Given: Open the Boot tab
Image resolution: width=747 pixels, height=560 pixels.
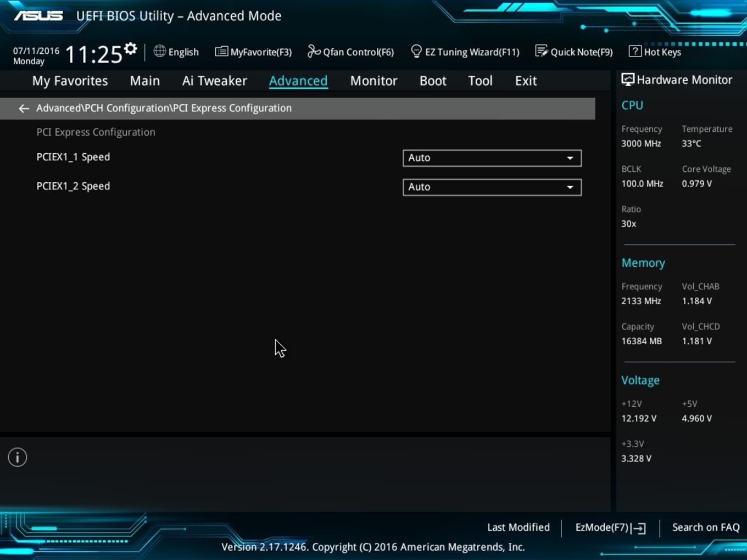Looking at the screenshot, I should click(433, 81).
